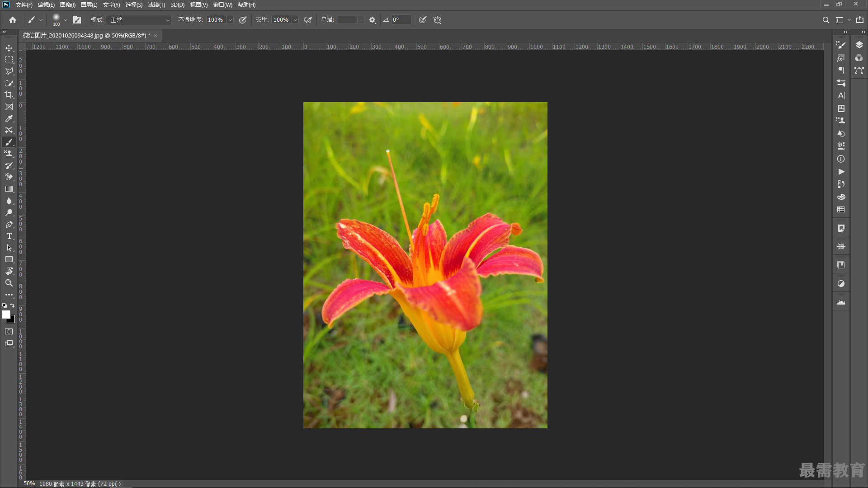Enable airbrush-style build-up
This screenshot has height=488, width=868.
click(x=308, y=20)
